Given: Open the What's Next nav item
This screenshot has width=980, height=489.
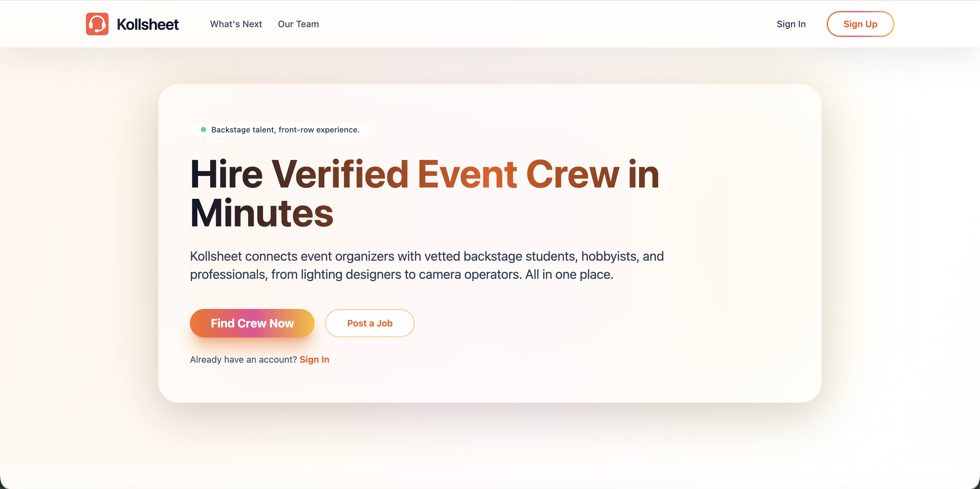Looking at the screenshot, I should 236,24.
